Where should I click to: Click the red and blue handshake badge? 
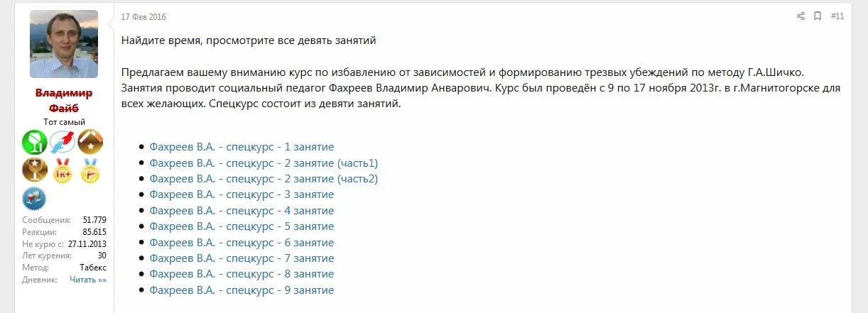coord(63,143)
